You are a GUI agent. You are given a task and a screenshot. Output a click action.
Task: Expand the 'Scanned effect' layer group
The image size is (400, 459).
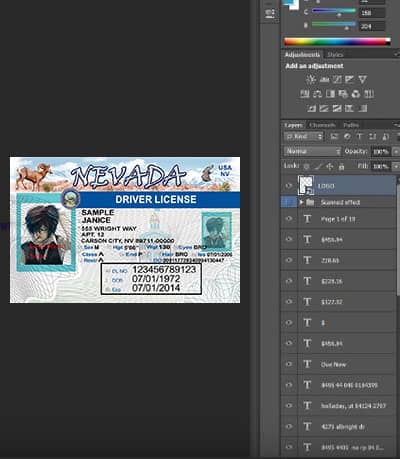click(x=301, y=202)
